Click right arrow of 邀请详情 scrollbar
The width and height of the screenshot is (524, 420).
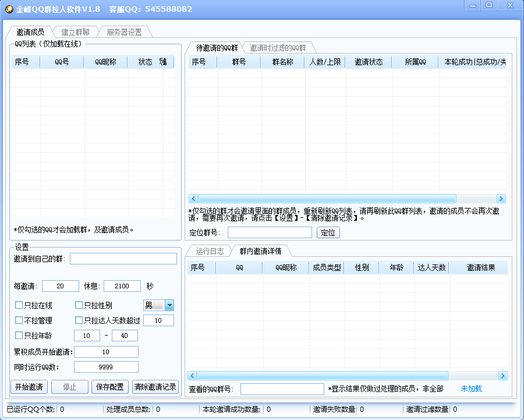pyautogui.click(x=503, y=376)
